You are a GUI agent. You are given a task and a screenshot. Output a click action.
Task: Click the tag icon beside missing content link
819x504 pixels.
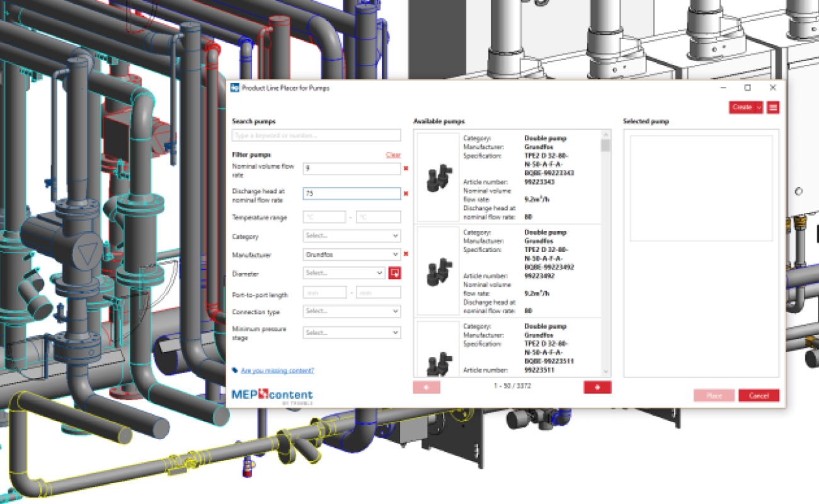click(235, 370)
